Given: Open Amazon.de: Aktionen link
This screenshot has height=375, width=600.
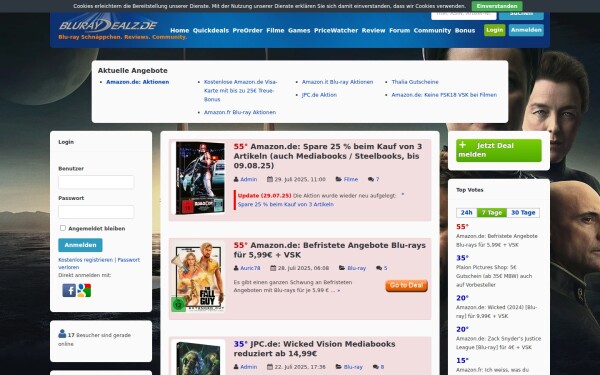Looking at the screenshot, I should [138, 82].
